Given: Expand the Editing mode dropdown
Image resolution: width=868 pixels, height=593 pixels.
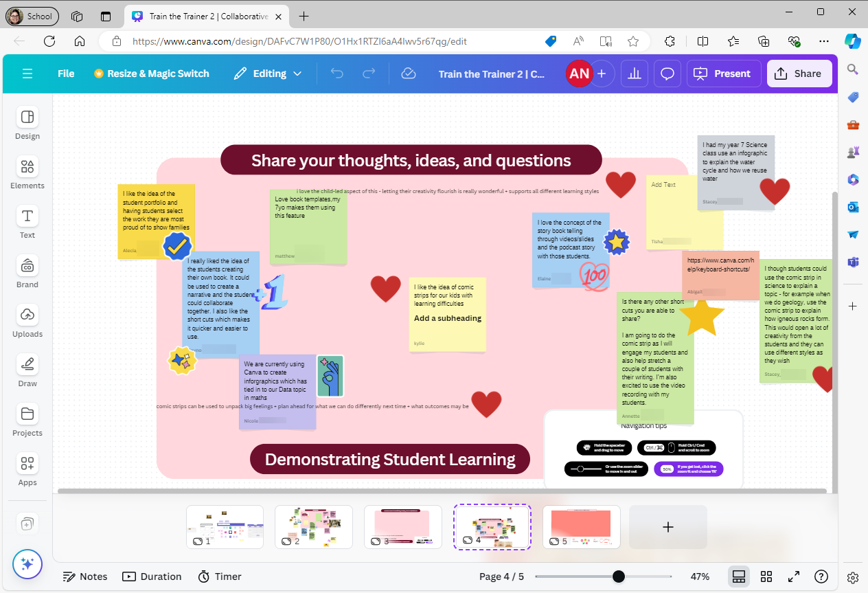Looking at the screenshot, I should pos(268,74).
